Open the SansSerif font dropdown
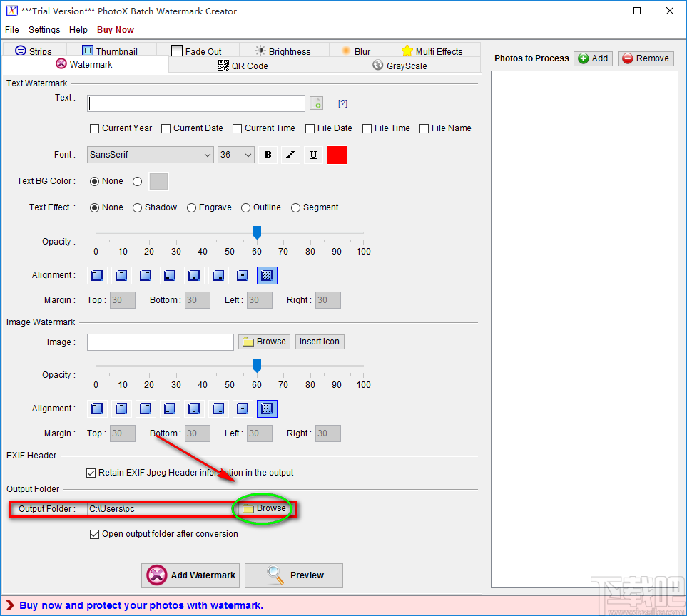The height and width of the screenshot is (616, 687). pyautogui.click(x=151, y=155)
